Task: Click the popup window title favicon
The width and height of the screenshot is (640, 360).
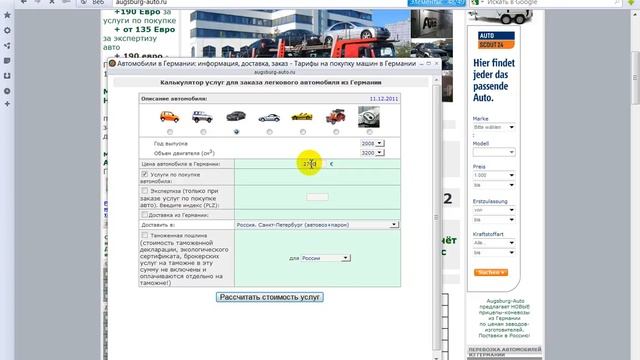Action: click(112, 63)
